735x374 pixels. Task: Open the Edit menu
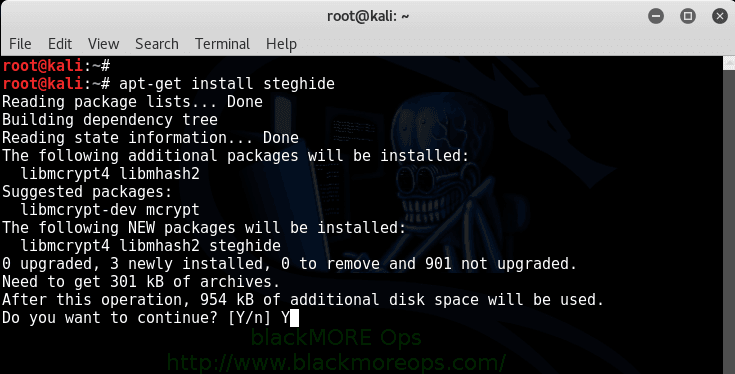(x=60, y=44)
